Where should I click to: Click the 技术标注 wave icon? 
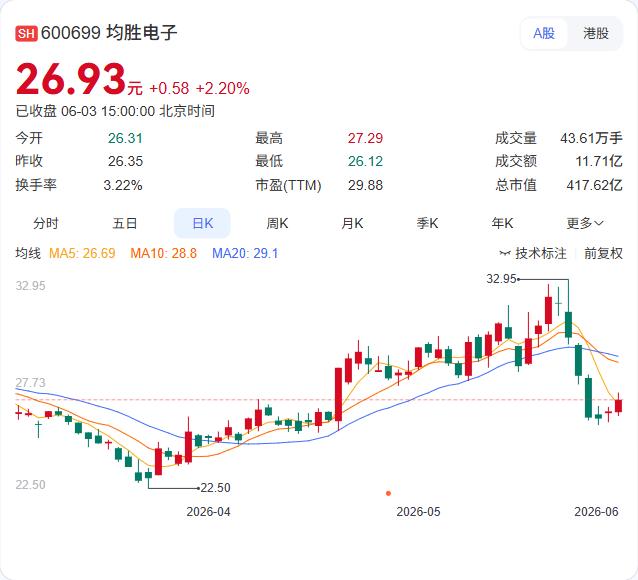[505, 254]
